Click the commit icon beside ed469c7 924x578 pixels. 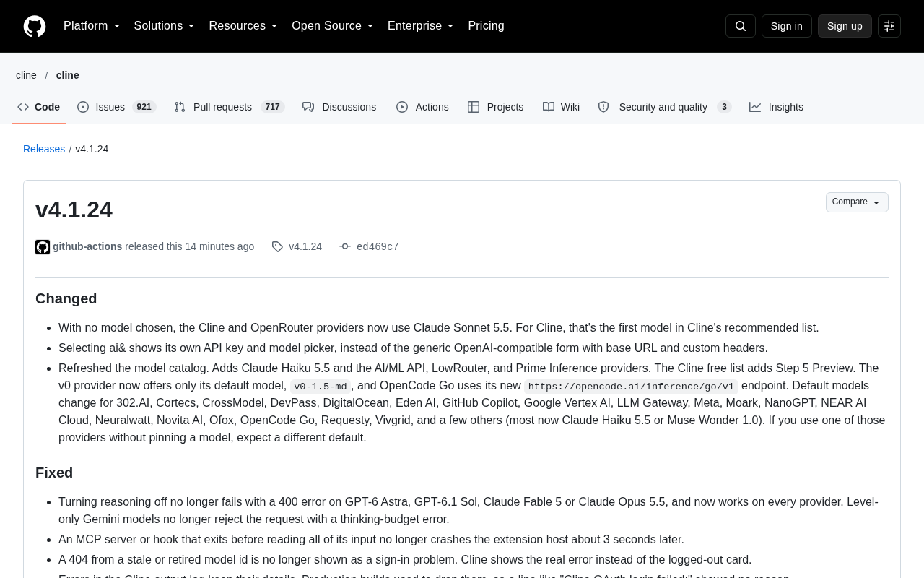pyautogui.click(x=345, y=247)
